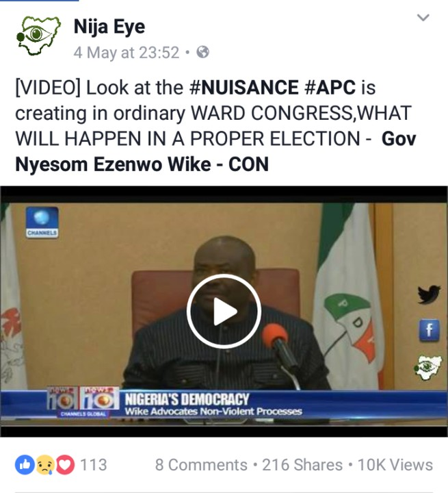Click the heart love reaction icon
448x493 pixels.
[65, 465]
